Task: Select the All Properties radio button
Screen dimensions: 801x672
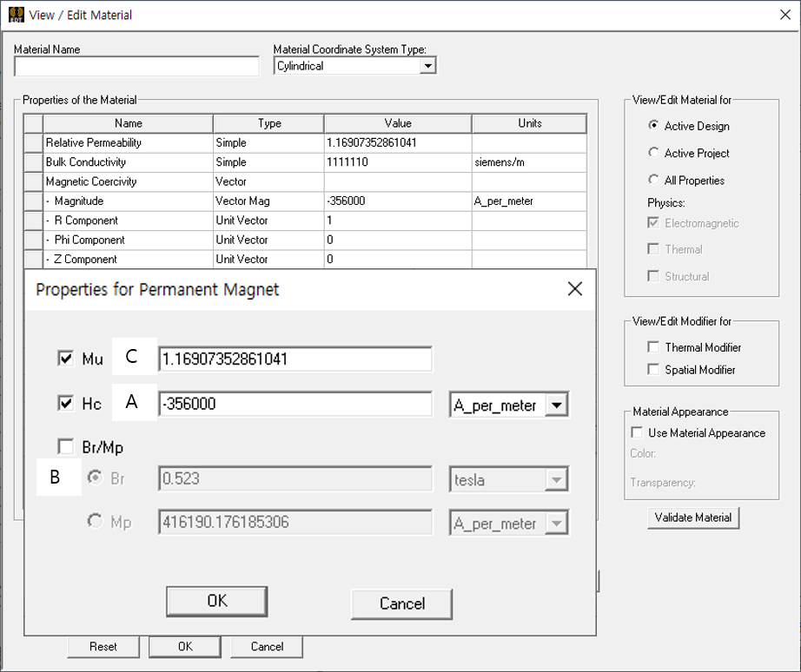Action: click(654, 180)
